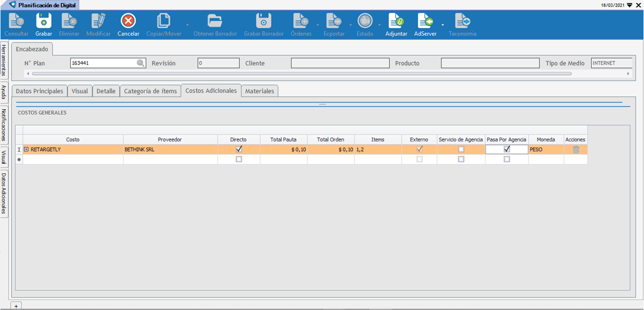Click the Encabezado horizontal scrollbar
The image size is (644, 310).
pos(302,73)
